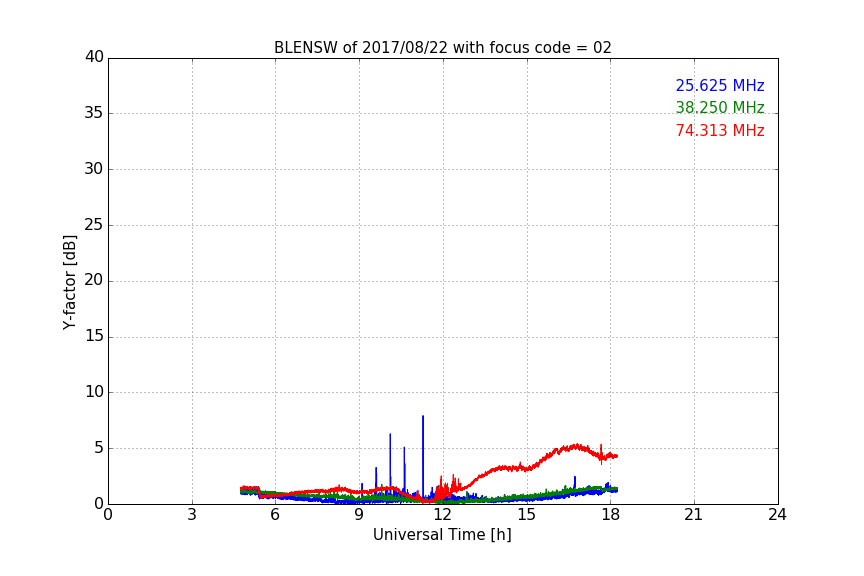Click x-axis tick label '3'
864x576 pixels.
(192, 515)
